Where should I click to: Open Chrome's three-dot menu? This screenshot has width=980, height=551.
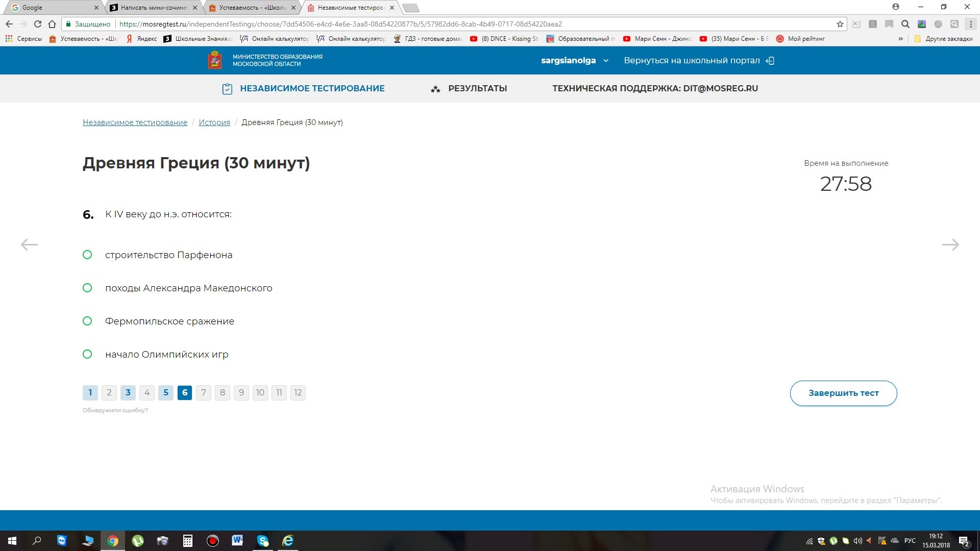click(971, 24)
